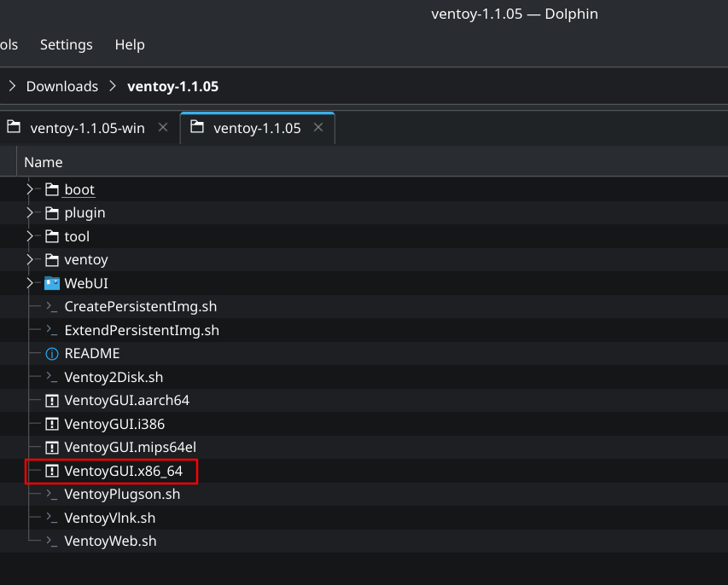The height and width of the screenshot is (585, 728).
Task: Select the VentoyPlugson.sh file name
Action: (122, 495)
